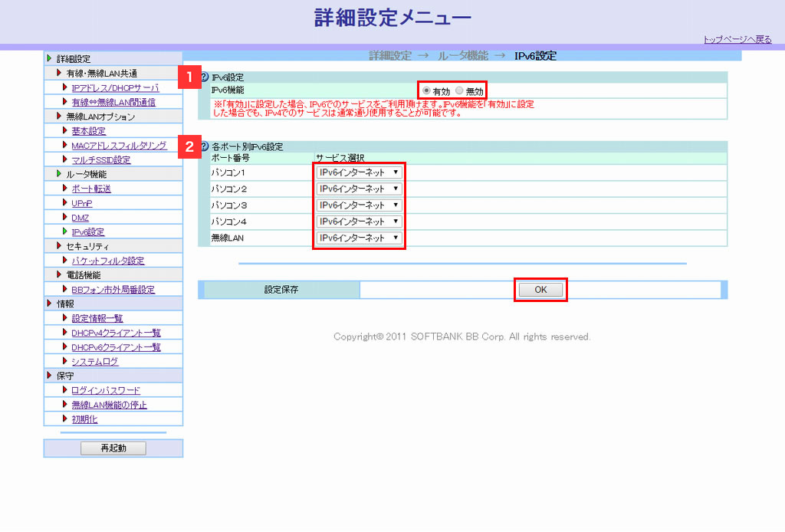
Task: Open パケットフィルタ設定 under セキュリティ
Action: click(107, 261)
